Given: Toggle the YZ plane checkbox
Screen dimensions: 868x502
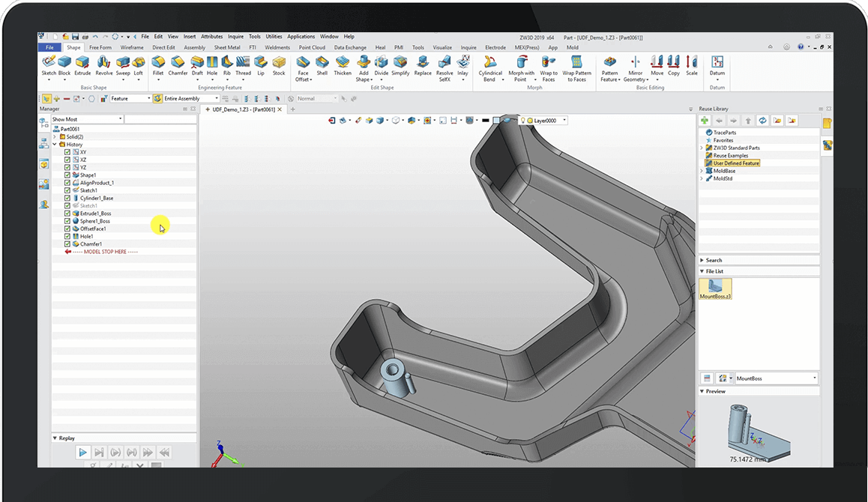Looking at the screenshot, I should [67, 168].
